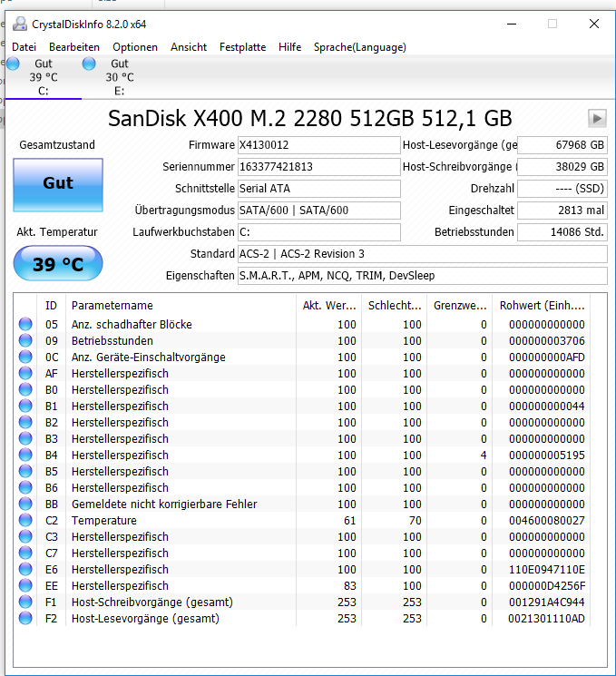Click the Übertragungsmodus field SATA/600
Image resolution: width=616 pixels, height=676 pixels.
pyautogui.click(x=319, y=211)
